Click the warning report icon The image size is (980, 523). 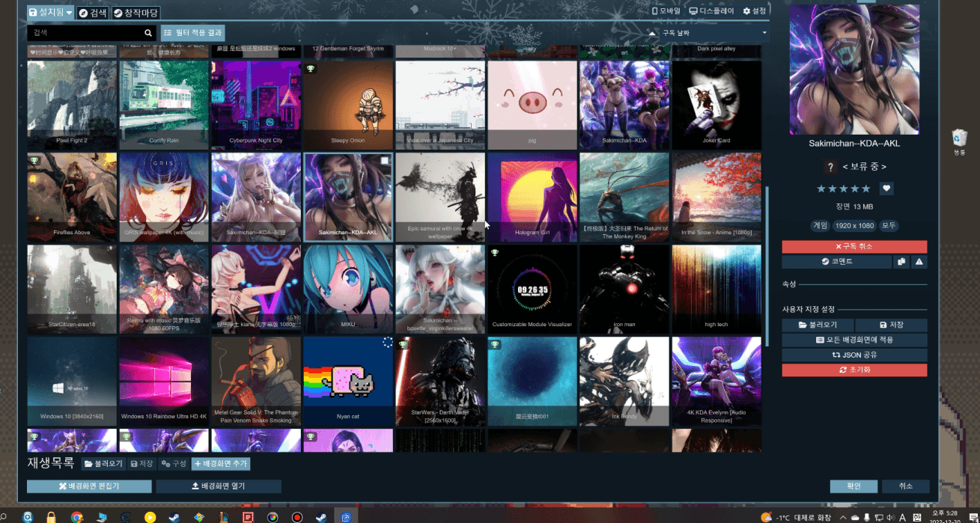[x=919, y=262]
